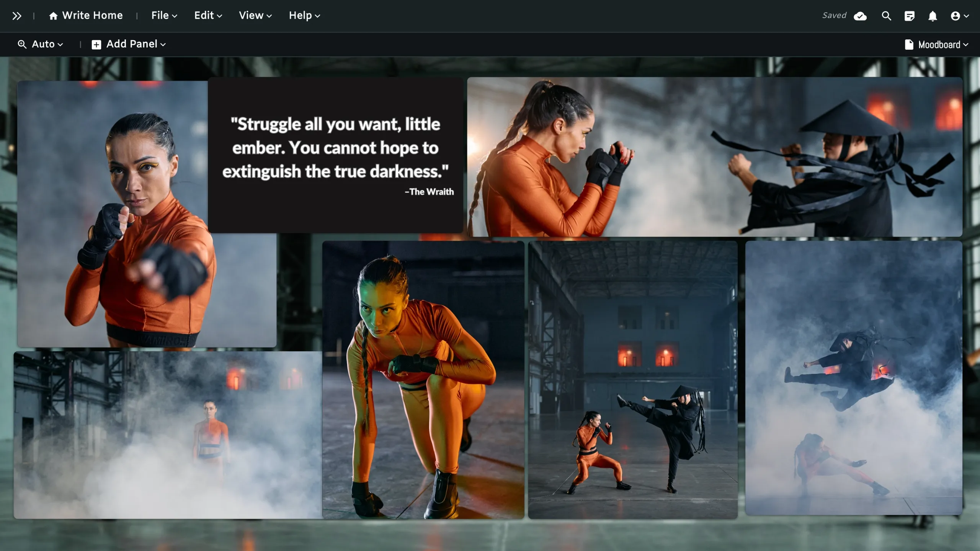Click the cloud saved status icon
Screen dimensions: 980x551
860,16
